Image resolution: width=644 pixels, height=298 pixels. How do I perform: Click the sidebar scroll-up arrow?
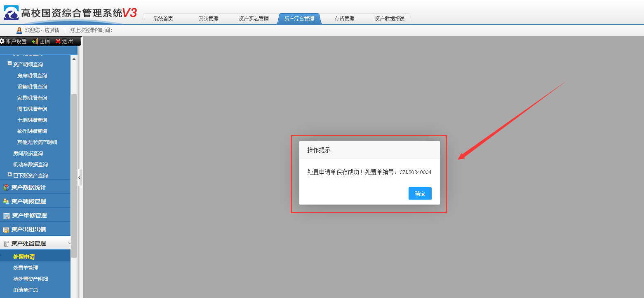74,59
